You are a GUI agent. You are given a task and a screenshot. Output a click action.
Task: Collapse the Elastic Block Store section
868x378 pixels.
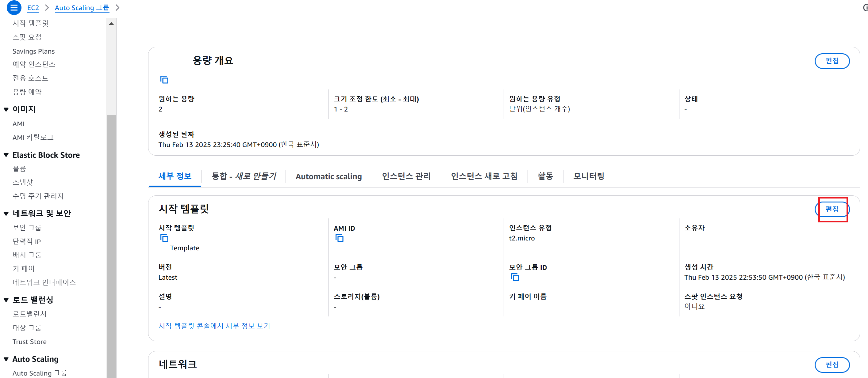[6, 155]
